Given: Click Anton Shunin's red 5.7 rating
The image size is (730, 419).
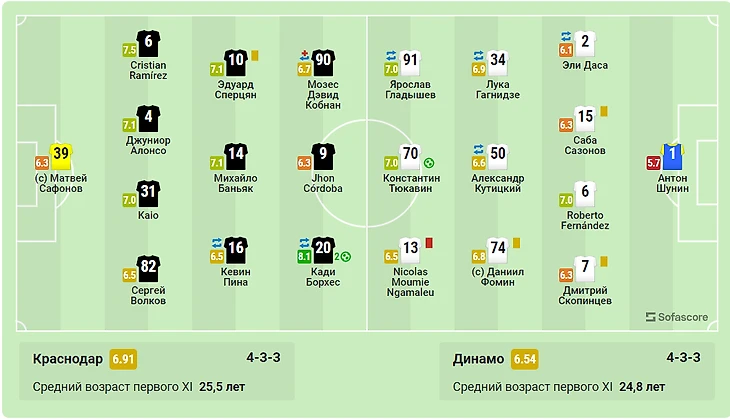Looking at the screenshot, I should 653,163.
